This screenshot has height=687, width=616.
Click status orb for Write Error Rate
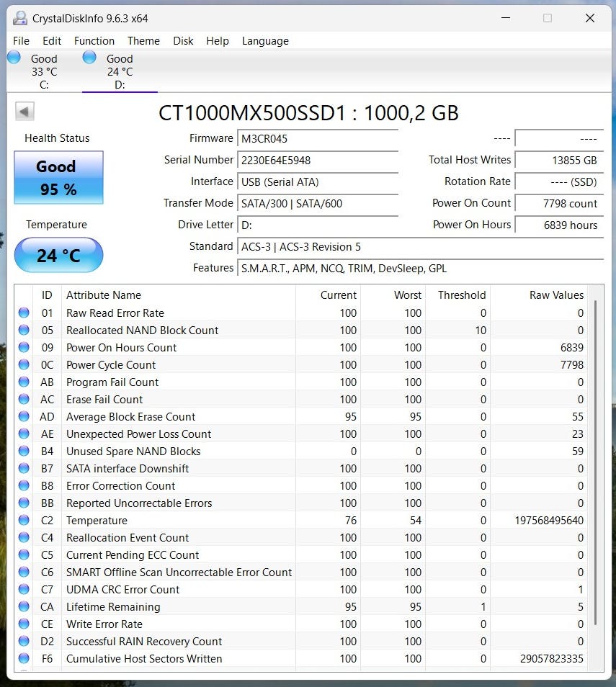(24, 624)
